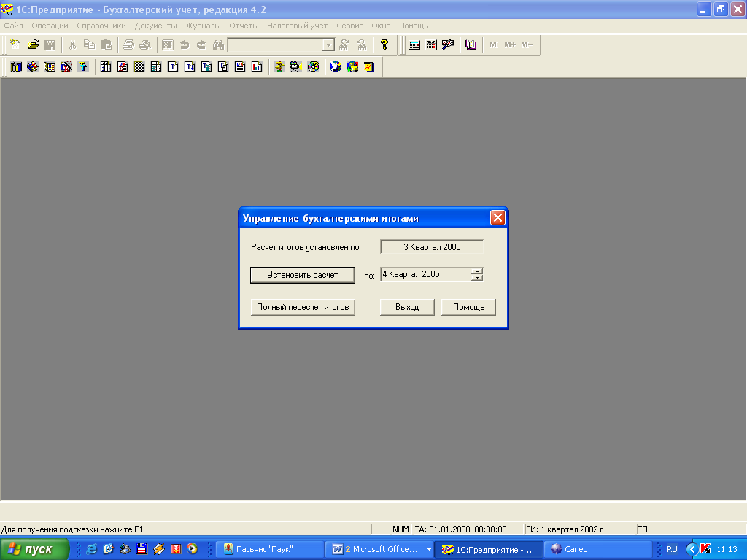This screenshot has width=747, height=560.
Task: Click the M+ memory button
Action: click(x=509, y=44)
